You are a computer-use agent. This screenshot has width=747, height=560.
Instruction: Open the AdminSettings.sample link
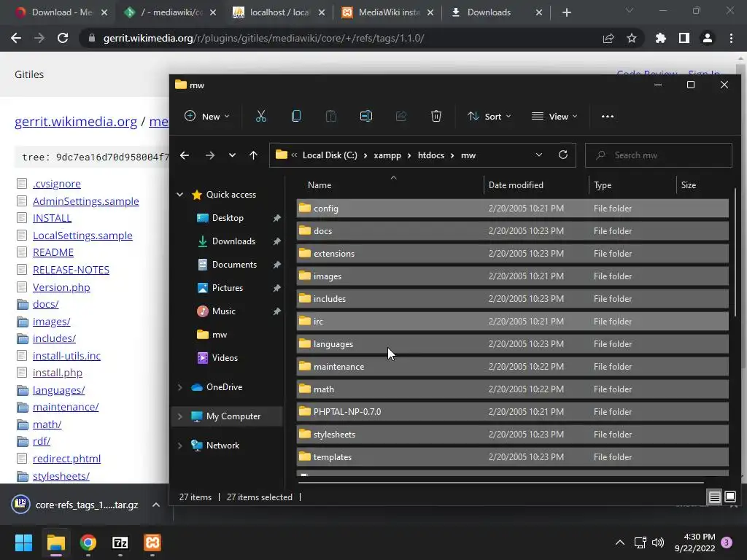(86, 201)
